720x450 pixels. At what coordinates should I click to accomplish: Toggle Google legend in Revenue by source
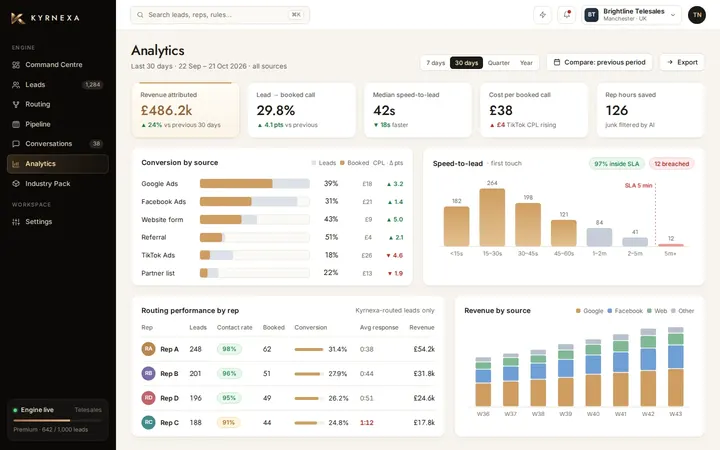coord(590,311)
